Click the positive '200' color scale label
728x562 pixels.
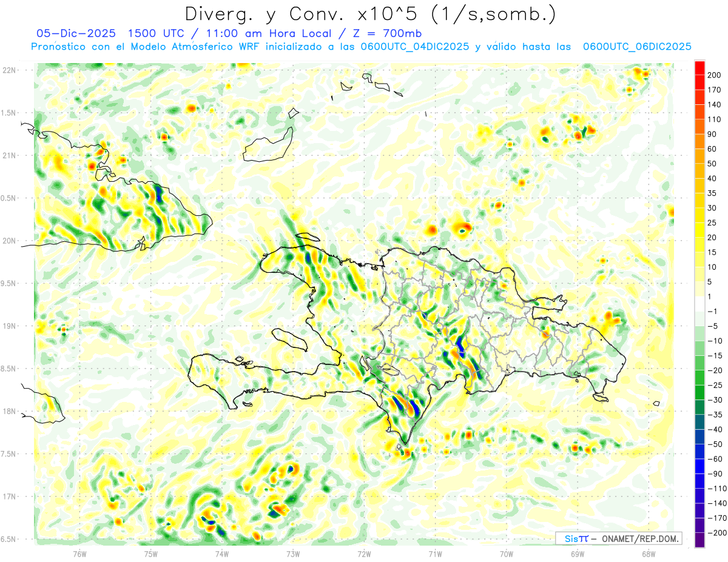click(715, 75)
